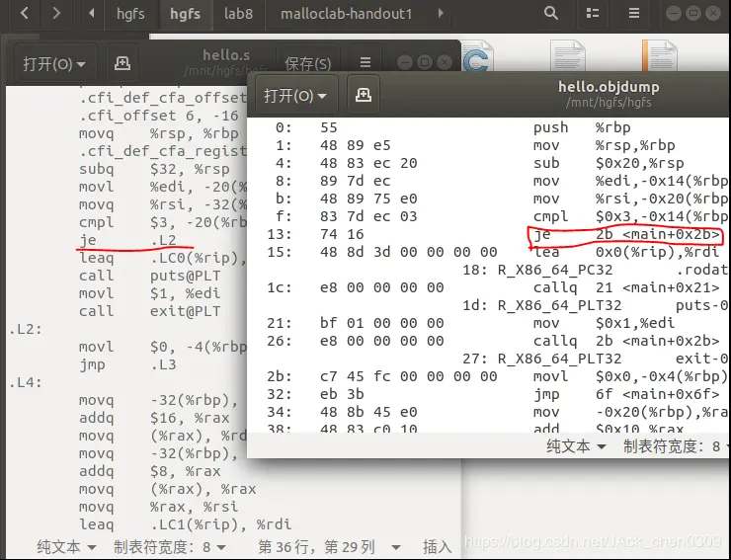Click 'push %rbp' line in hello.objdump

[x=582, y=127]
